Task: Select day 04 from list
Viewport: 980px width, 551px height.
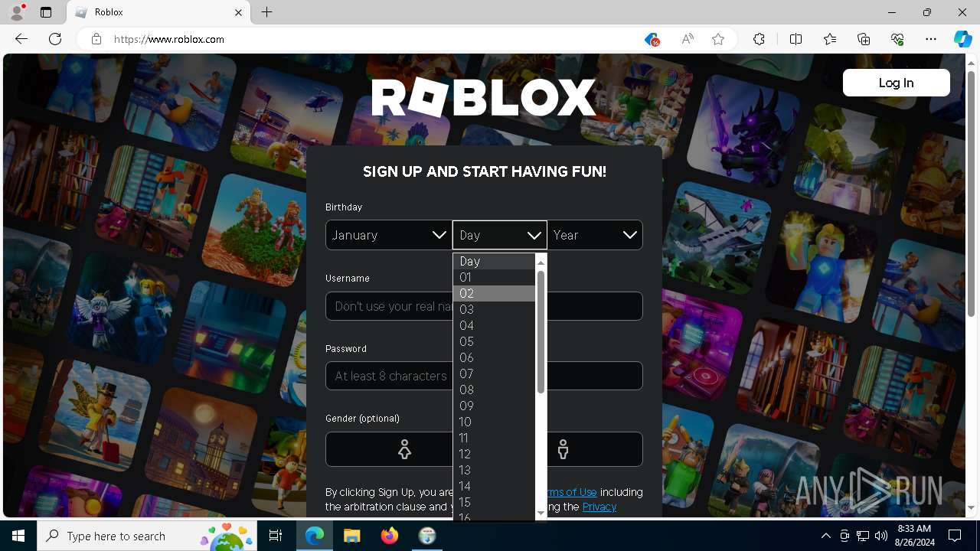Action: tap(494, 325)
